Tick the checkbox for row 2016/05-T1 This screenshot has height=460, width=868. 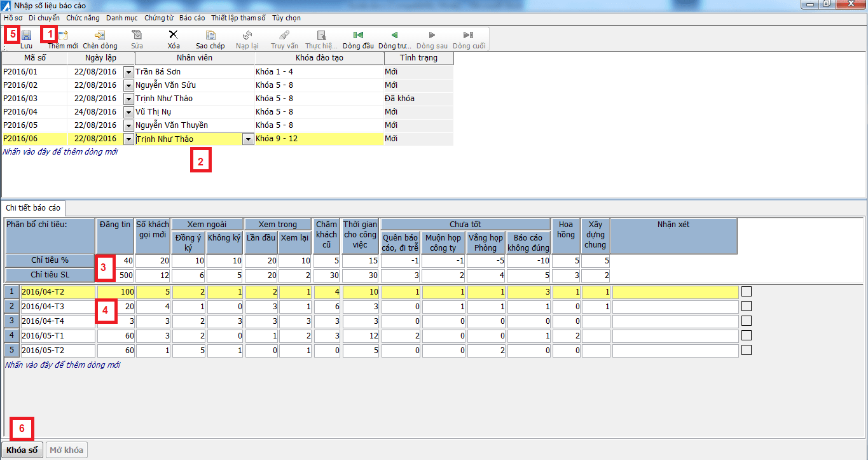[747, 335]
